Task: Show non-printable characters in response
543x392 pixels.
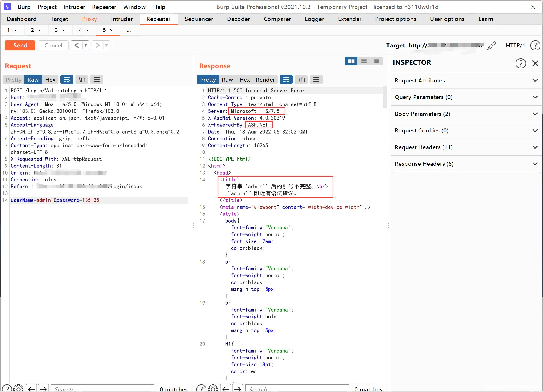Action: click(301, 80)
